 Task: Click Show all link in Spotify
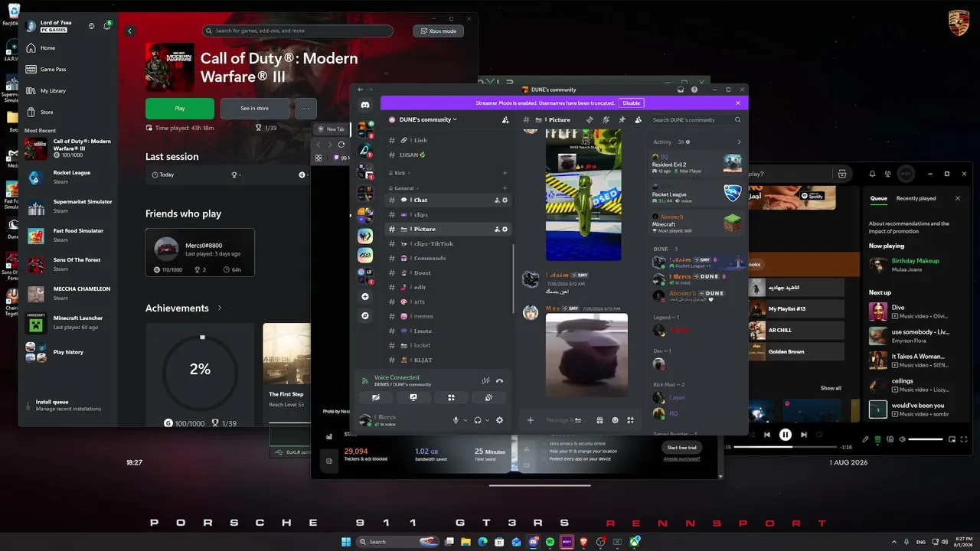coord(831,388)
